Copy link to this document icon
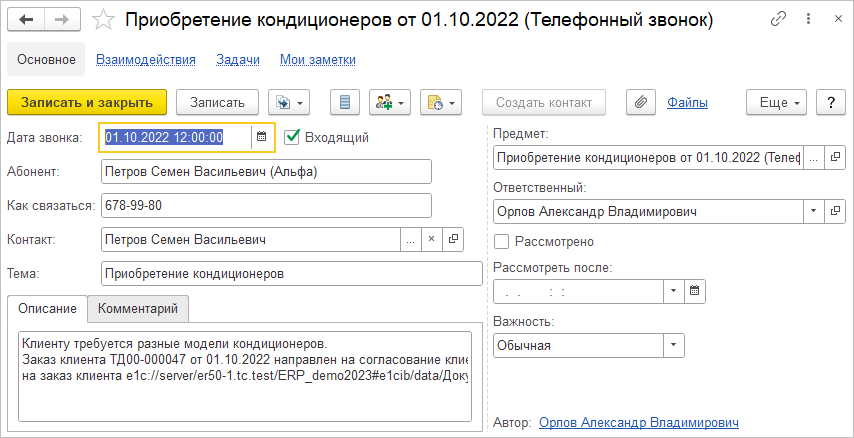 click(x=779, y=20)
